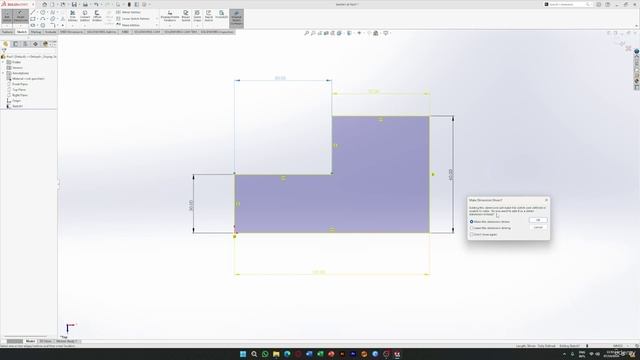
Task: Open Display/Delete Relations tool
Action: (170, 16)
